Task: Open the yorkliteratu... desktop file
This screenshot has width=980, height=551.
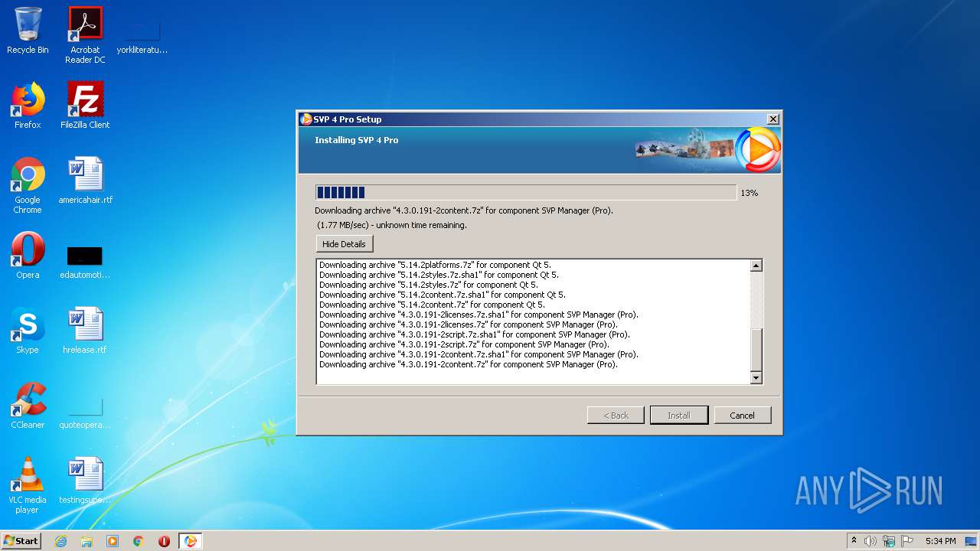Action: [142, 35]
